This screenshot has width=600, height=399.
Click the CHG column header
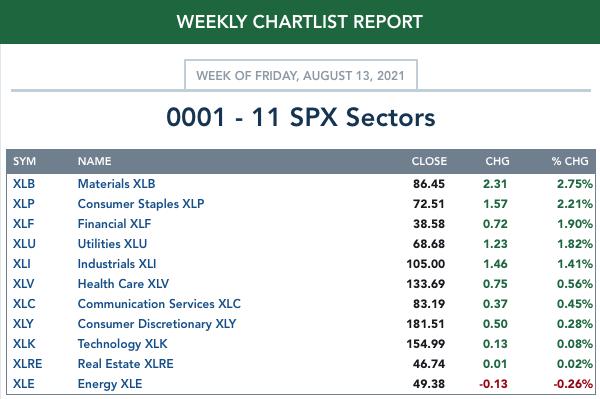(x=497, y=161)
